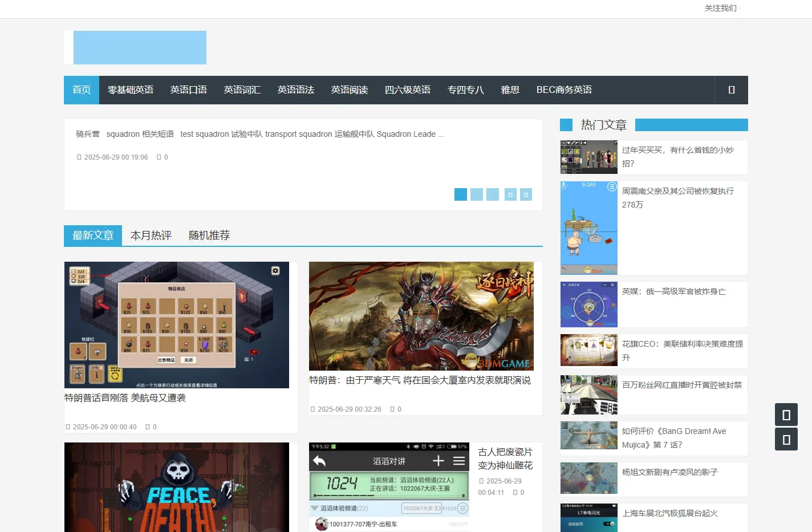Viewport: 812px width, 532px height.
Task: Open article 特朗普话音刚落 美航母又遭袭
Action: click(125, 398)
